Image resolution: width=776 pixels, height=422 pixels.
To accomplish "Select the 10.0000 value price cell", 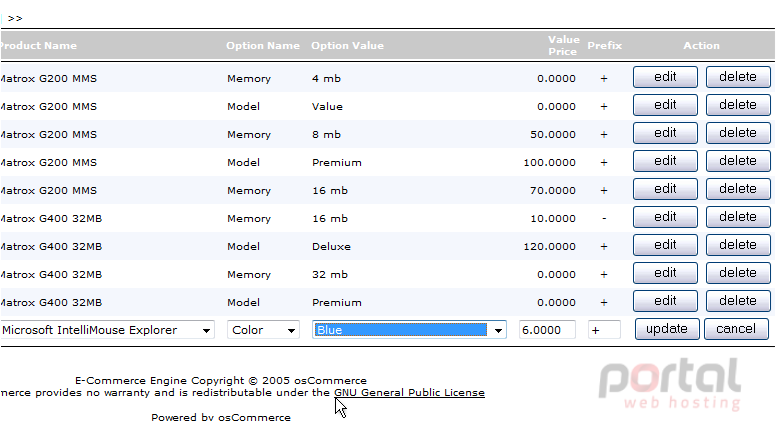I will coord(553,219).
